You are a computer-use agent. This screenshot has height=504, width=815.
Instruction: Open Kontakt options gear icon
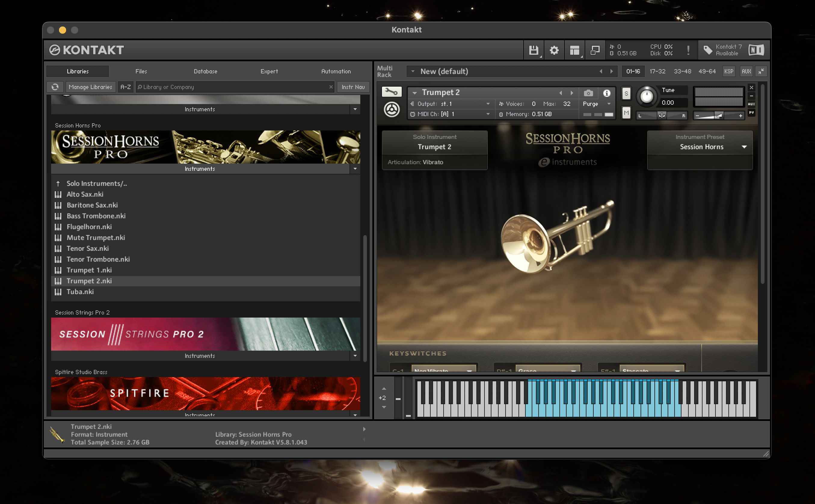click(554, 50)
